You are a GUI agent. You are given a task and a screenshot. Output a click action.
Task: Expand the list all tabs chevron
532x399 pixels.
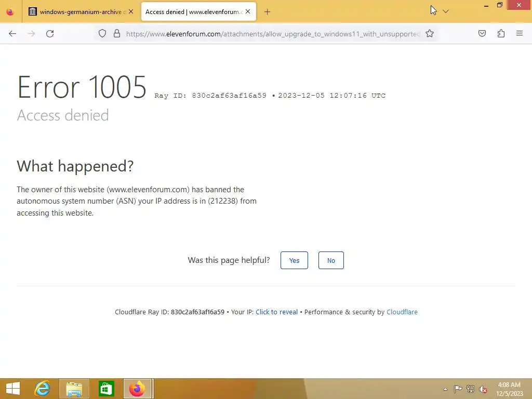pos(446,11)
